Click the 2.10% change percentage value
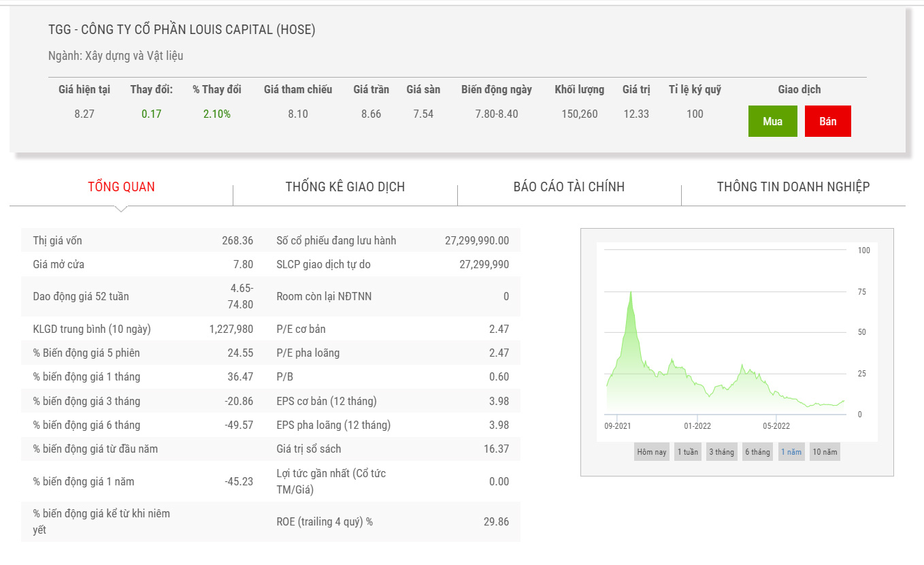 tap(216, 114)
